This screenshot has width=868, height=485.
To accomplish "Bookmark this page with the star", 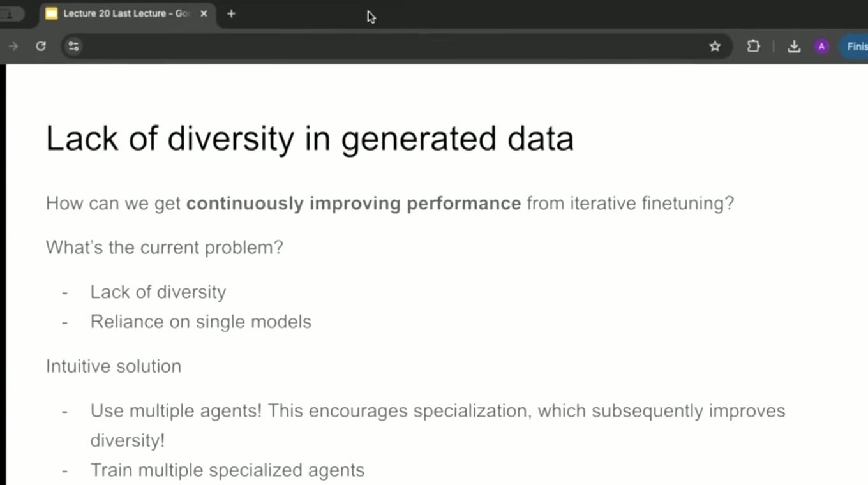I will coord(715,46).
